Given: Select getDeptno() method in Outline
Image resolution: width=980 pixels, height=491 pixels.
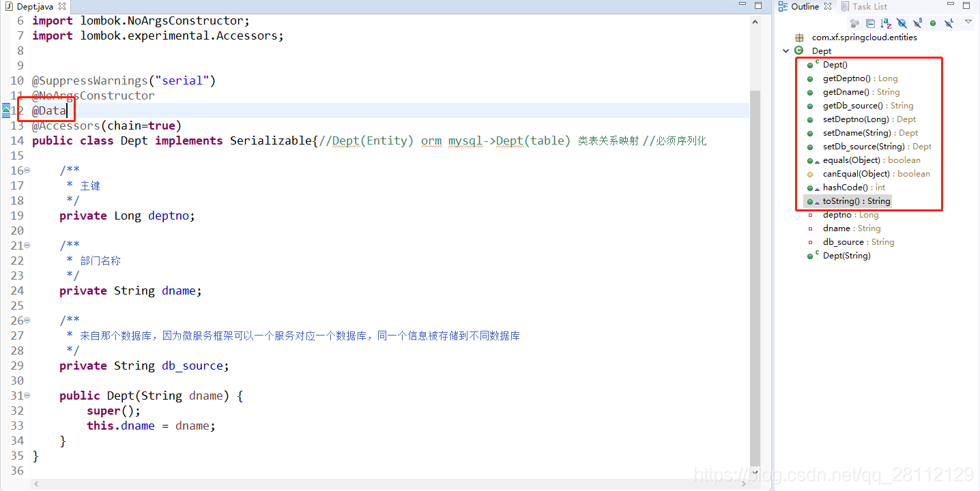Looking at the screenshot, I should click(x=860, y=78).
